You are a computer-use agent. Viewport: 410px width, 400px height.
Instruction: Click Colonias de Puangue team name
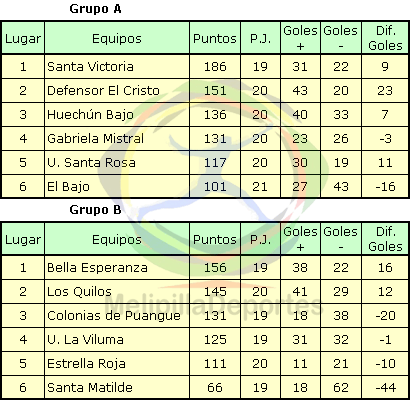click(x=114, y=316)
